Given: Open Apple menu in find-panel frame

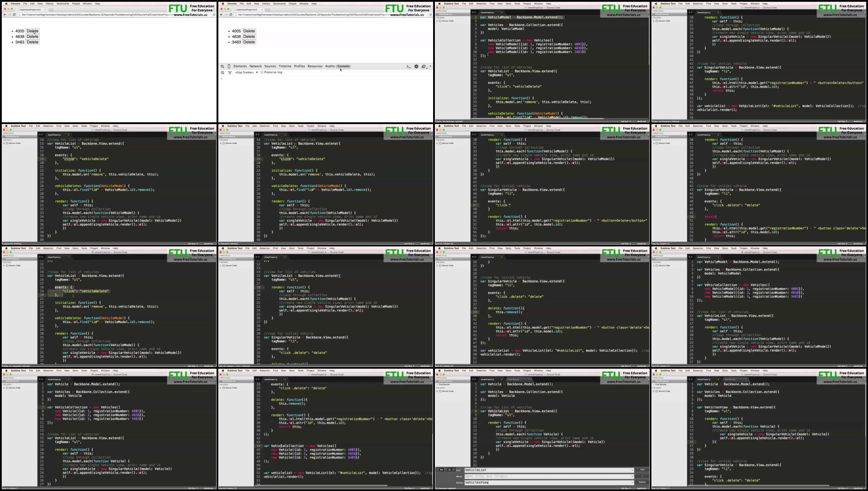Looking at the screenshot, I should click(x=439, y=370).
